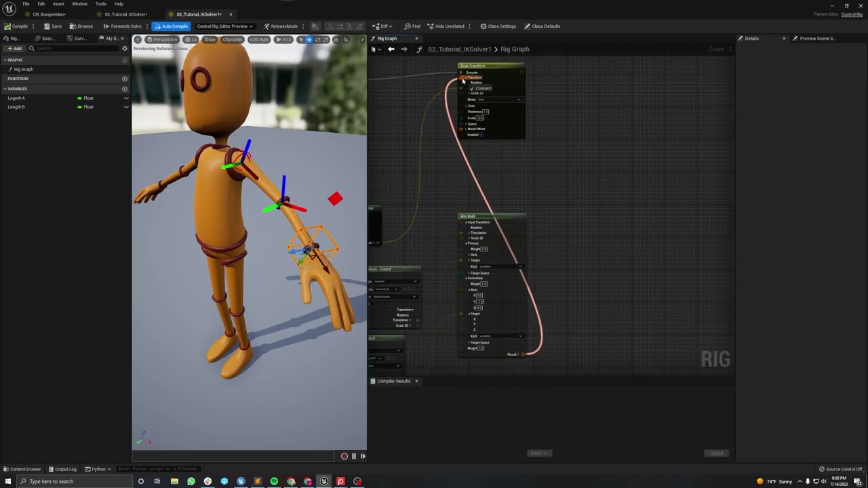
Task: Open the Window menu
Action: click(x=79, y=3)
